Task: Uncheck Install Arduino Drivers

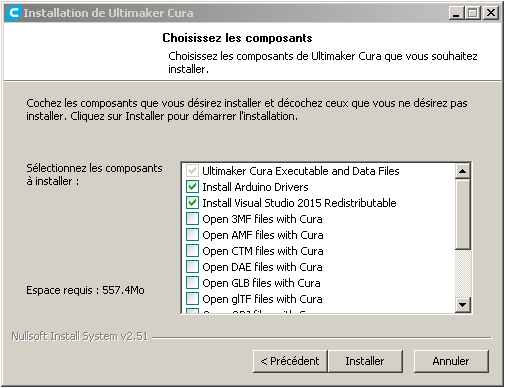Action: [x=192, y=187]
